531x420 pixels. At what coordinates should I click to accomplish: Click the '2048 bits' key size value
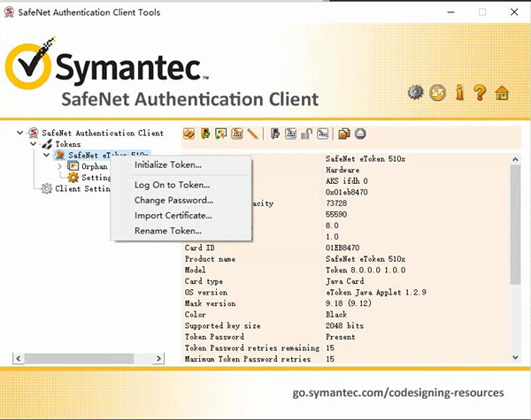[x=344, y=325]
